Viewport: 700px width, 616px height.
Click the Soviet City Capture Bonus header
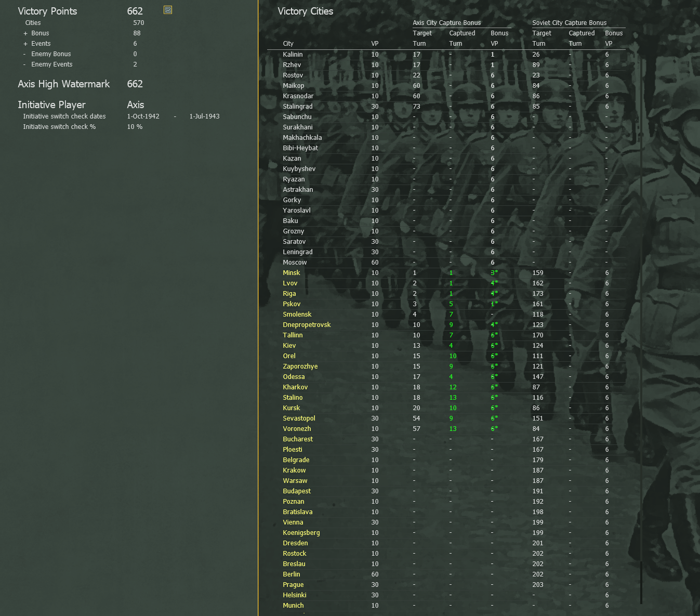[570, 23]
